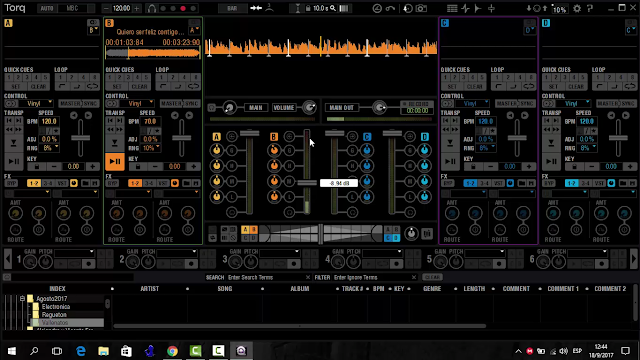The image size is (640, 360).
Task: Click the headphone icon left of MAIN knob
Action: point(211,108)
